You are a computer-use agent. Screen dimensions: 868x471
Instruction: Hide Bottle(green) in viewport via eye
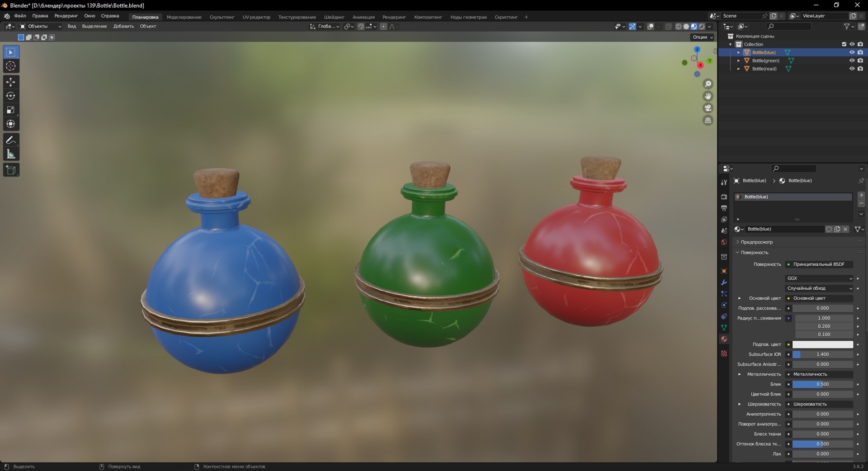(x=852, y=61)
